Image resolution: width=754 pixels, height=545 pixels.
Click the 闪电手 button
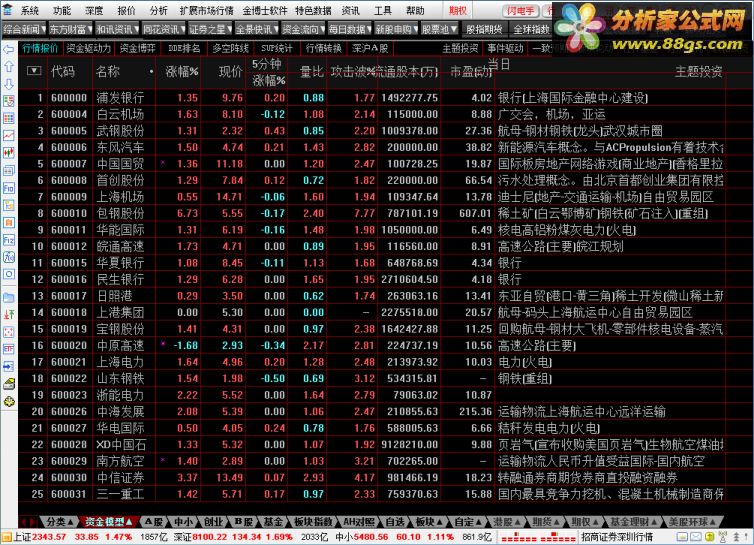tap(521, 11)
